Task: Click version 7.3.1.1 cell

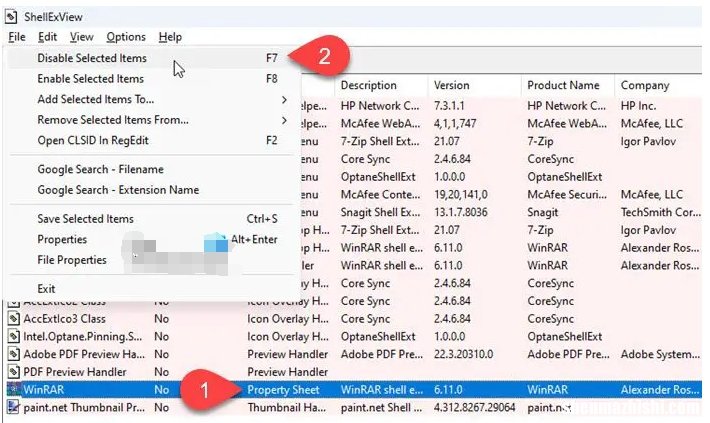Action: (x=449, y=106)
